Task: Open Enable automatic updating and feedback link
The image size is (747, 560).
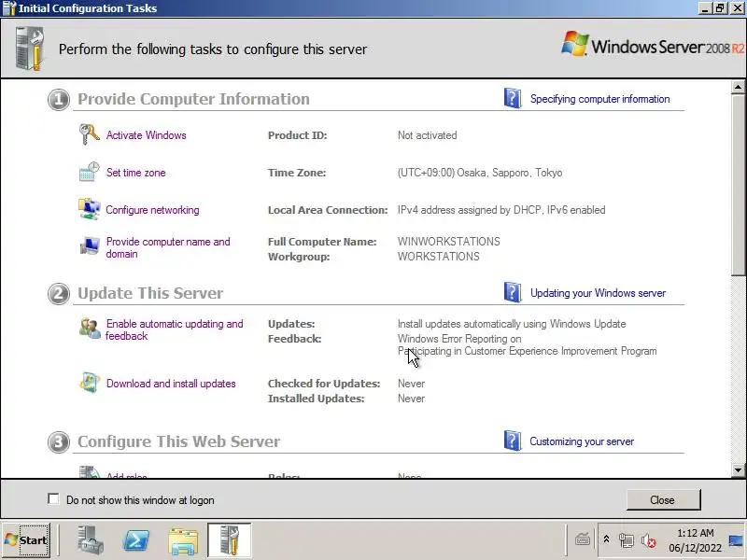Action: click(174, 329)
